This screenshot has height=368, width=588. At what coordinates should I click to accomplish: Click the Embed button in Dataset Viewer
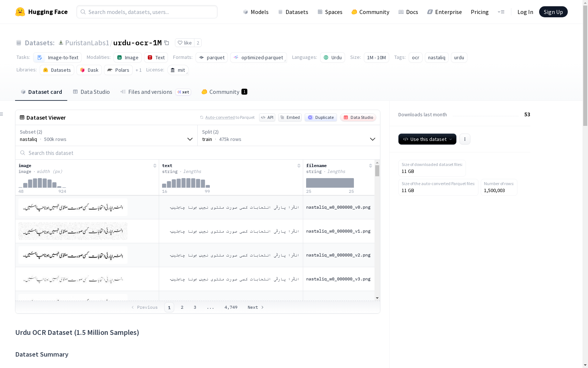click(x=290, y=117)
